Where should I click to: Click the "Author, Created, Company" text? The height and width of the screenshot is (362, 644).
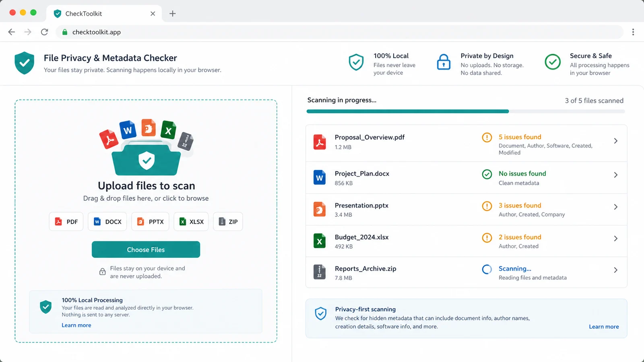[532, 214]
